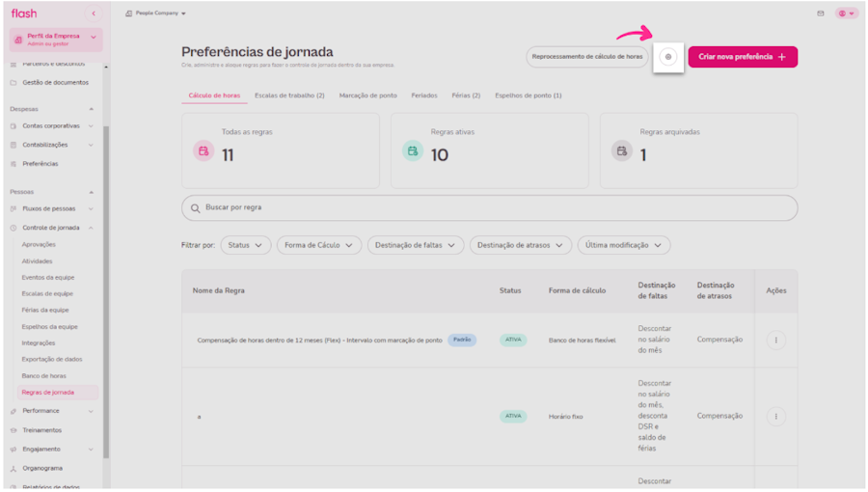This screenshot has height=492, width=868.
Task: Click the Padrão badge on first rule
Action: (462, 340)
